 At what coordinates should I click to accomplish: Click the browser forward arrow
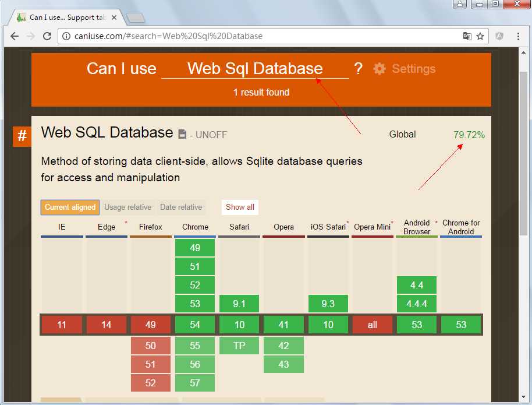tap(30, 36)
